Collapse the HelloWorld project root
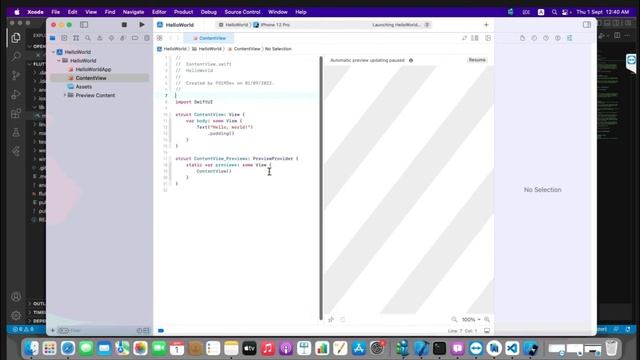640x360 pixels. coord(53,52)
